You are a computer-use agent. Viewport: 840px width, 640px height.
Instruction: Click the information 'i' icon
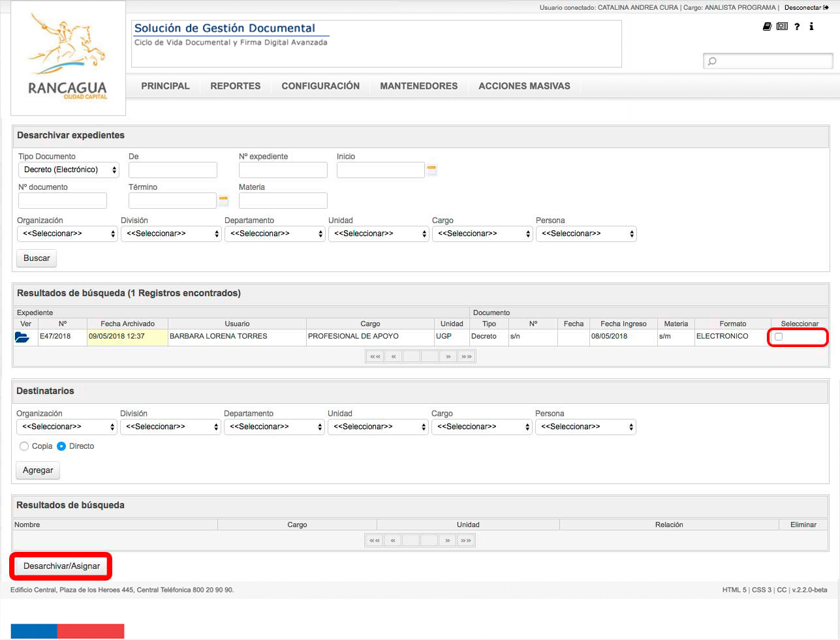point(811,26)
